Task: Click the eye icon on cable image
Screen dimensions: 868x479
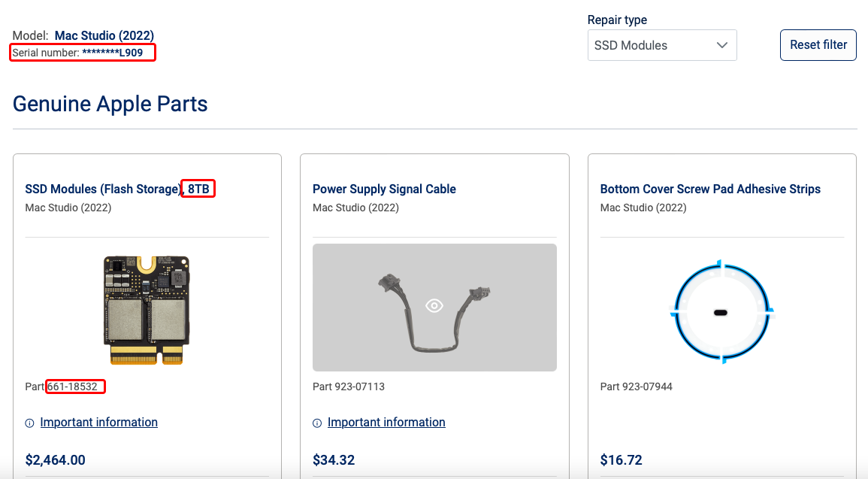Action: click(434, 305)
